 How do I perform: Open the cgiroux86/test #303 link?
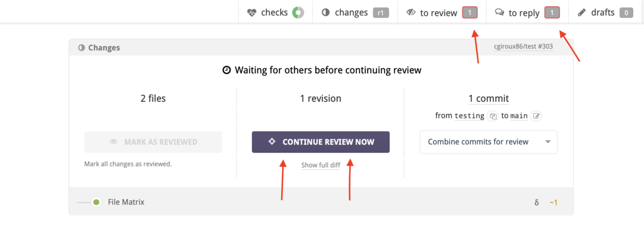click(523, 47)
